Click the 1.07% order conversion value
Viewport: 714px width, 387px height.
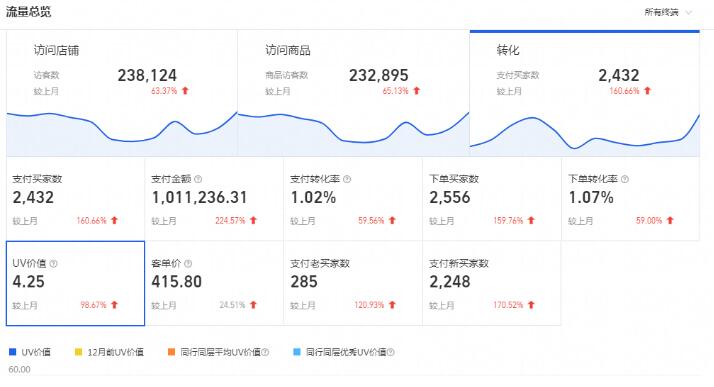click(x=591, y=198)
